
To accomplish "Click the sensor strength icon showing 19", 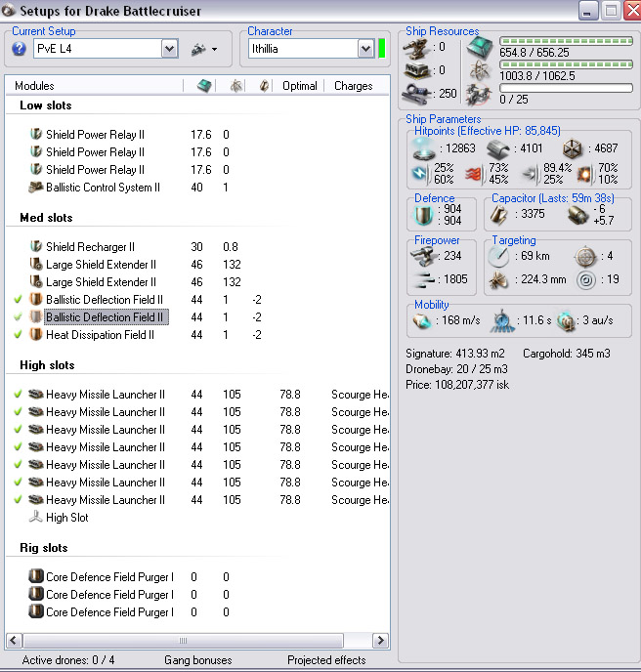I will point(586,280).
